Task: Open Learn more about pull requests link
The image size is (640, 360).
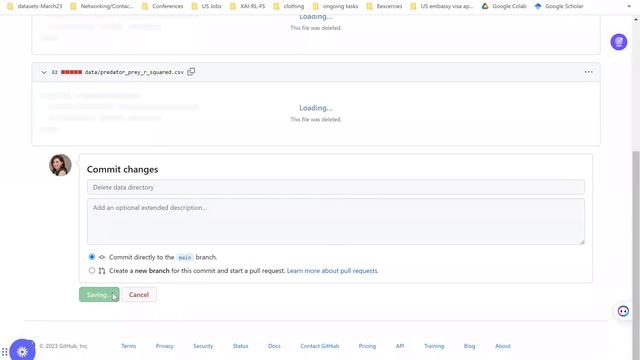Action: tap(332, 271)
